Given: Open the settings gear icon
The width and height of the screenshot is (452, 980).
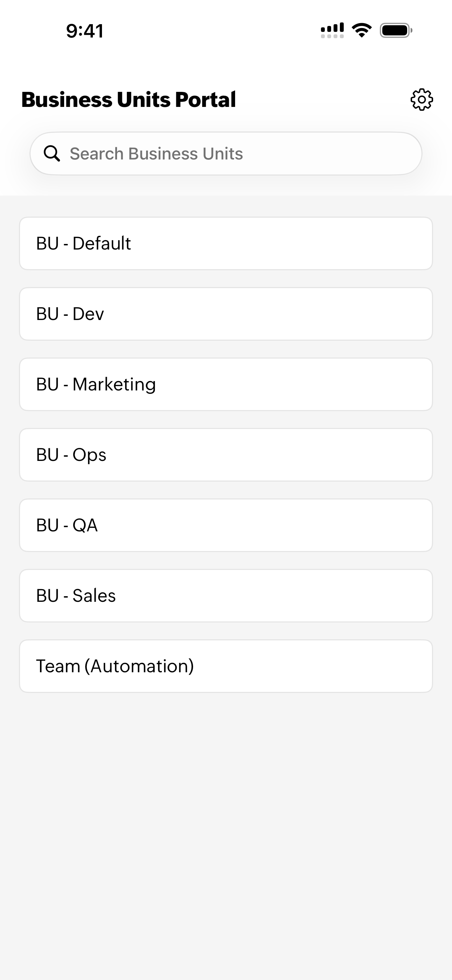Looking at the screenshot, I should [422, 100].
